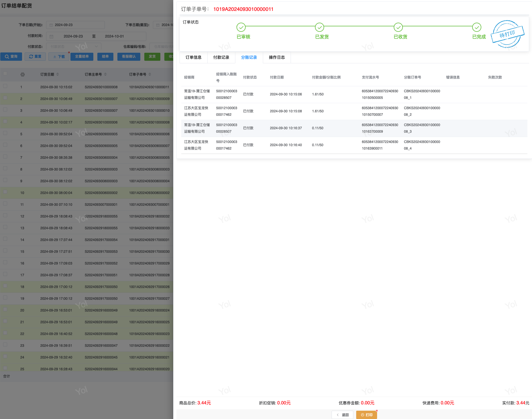
Task: Toggle the select-all checkbox in table header
Action: pyautogui.click(x=5, y=74)
